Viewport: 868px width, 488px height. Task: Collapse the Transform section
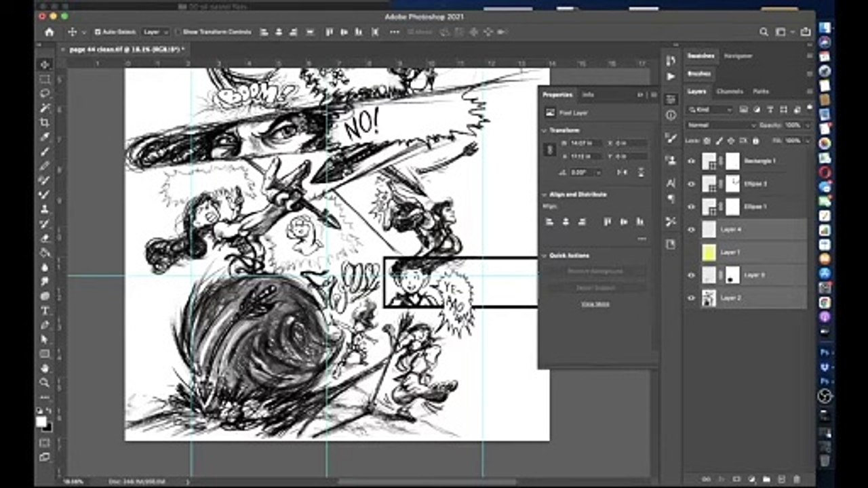pos(544,130)
